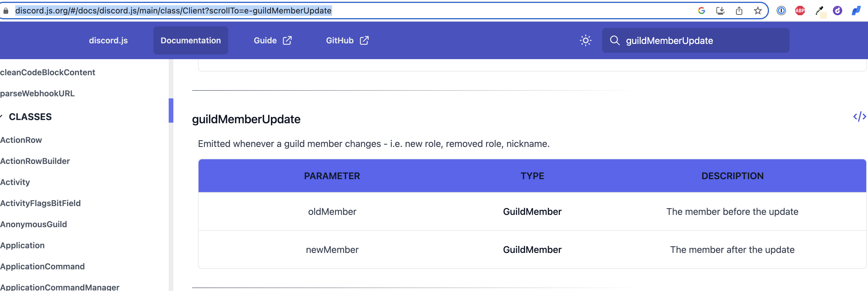This screenshot has width=868, height=291.
Task: Open the color picker eyedropper extension
Action: click(819, 11)
